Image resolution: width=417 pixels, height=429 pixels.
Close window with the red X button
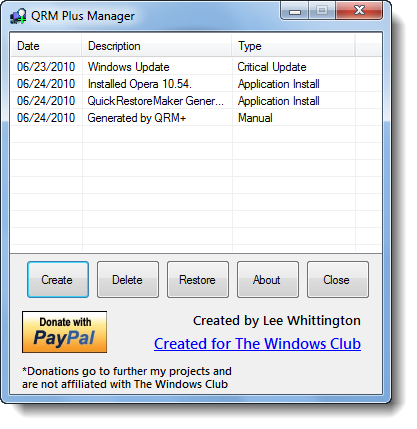(359, 11)
